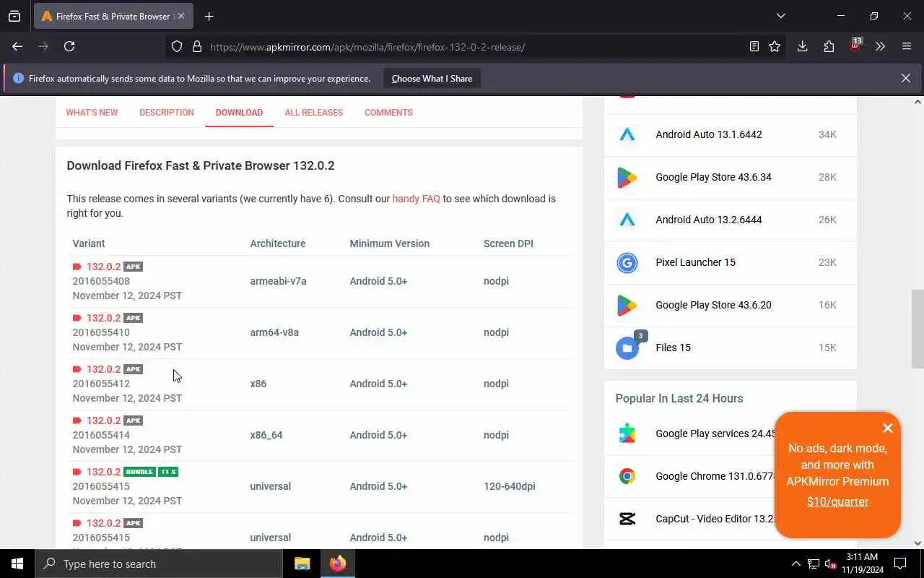Go back to previous page

click(17, 46)
